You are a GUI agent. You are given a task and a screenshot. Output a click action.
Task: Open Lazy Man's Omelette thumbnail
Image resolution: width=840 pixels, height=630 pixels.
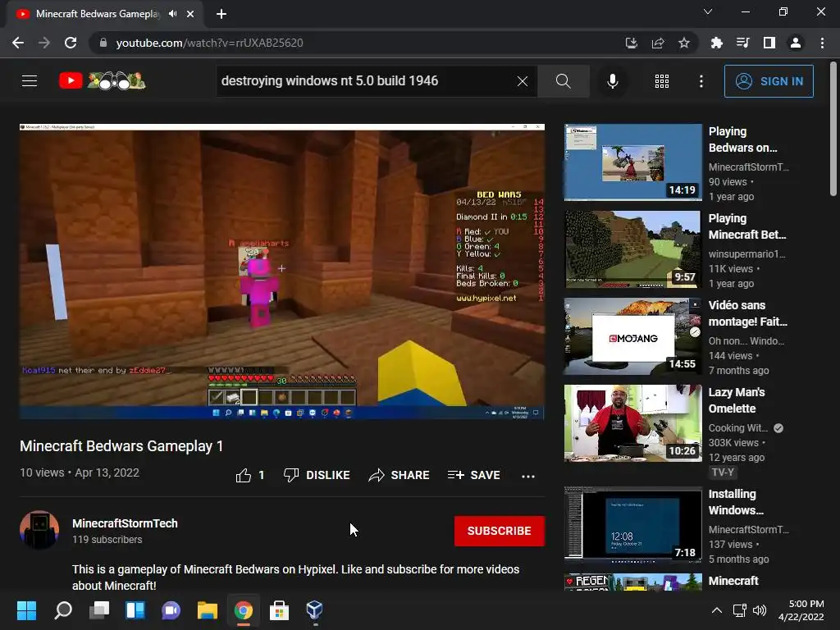(x=632, y=423)
